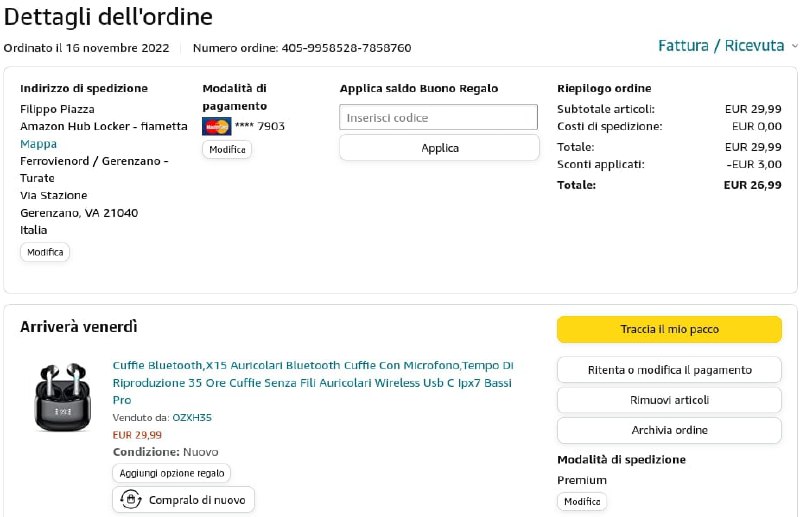800x517 pixels.
Task: Click Modifica under shipping address
Action: click(x=45, y=252)
